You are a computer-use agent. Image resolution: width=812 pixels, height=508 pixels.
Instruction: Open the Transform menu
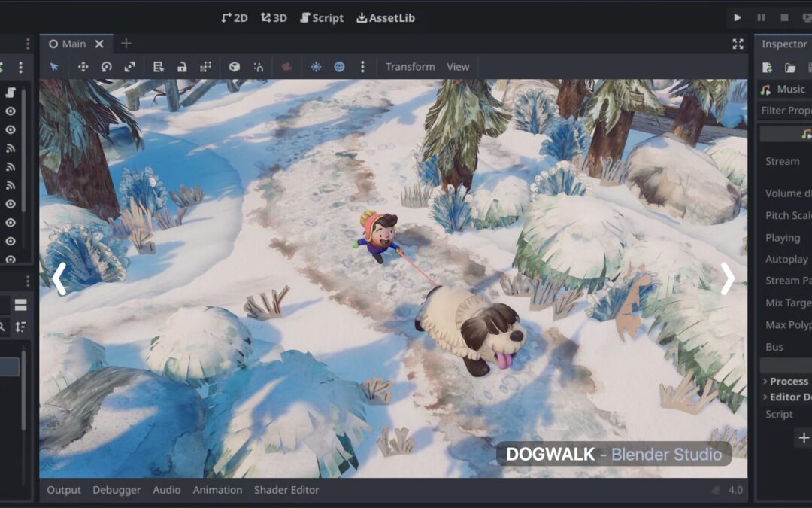[410, 67]
